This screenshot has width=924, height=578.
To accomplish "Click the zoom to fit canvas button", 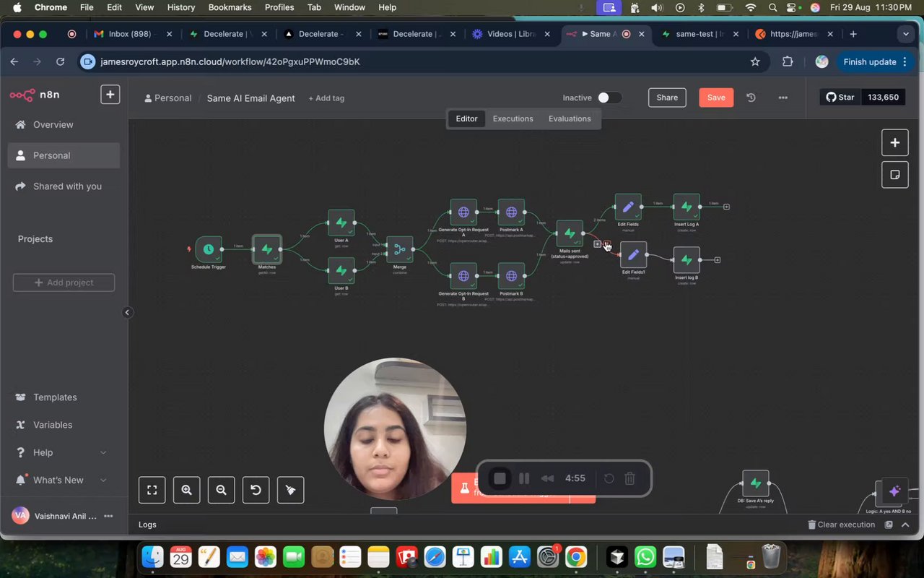I will [x=152, y=490].
